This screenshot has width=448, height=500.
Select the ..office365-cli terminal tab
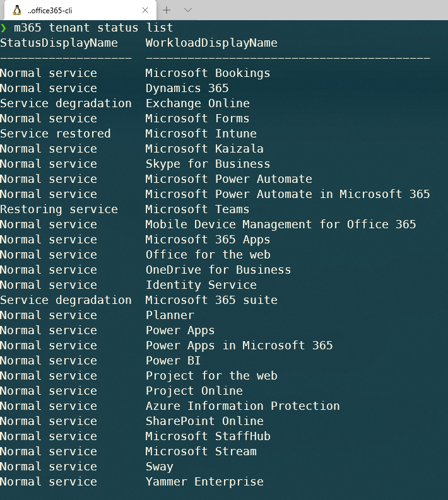80,10
